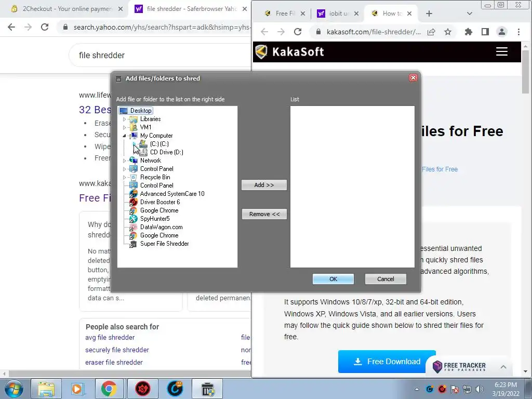Reload the Yahoo search page
The width and height of the screenshot is (532, 399).
[45, 27]
